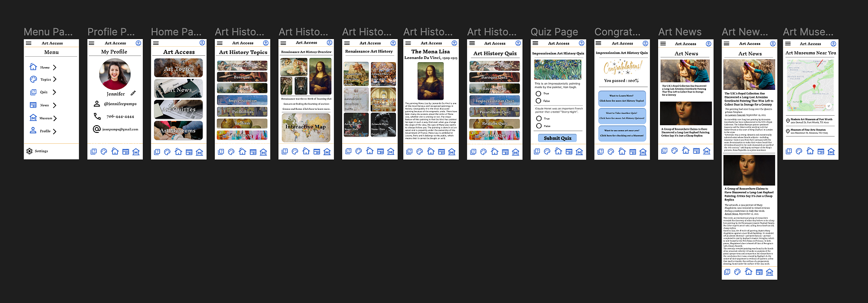Viewport: 868px width, 303px height.
Task: Click the palette Topics icon on Menu page
Action: pyautogui.click(x=33, y=79)
